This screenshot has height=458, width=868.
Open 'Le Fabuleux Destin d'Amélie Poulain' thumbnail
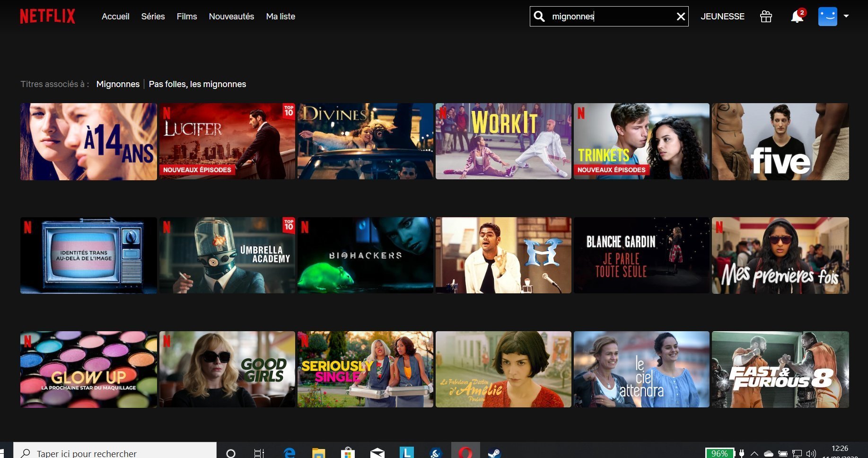[503, 370]
